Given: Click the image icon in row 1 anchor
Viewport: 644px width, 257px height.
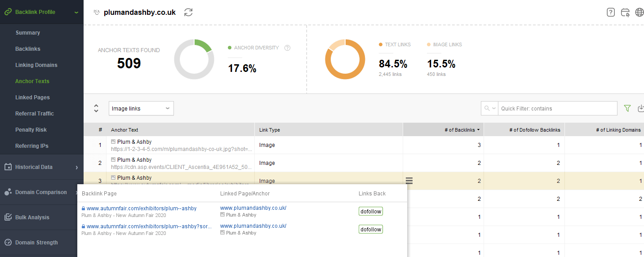Looking at the screenshot, I should coord(113,142).
